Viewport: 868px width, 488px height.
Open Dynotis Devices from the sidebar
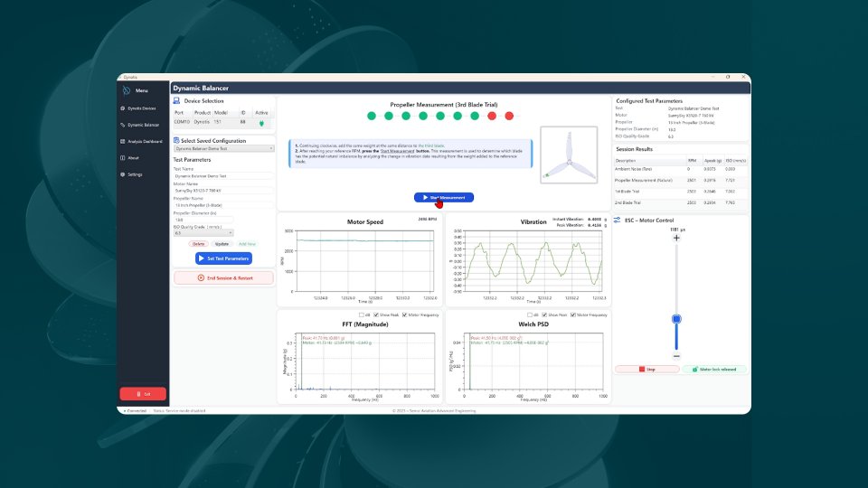click(142, 108)
